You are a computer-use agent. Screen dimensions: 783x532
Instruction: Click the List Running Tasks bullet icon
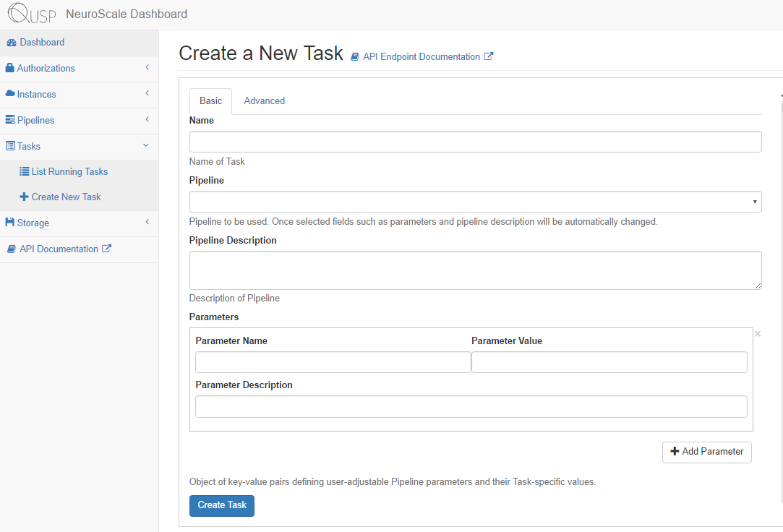click(24, 171)
